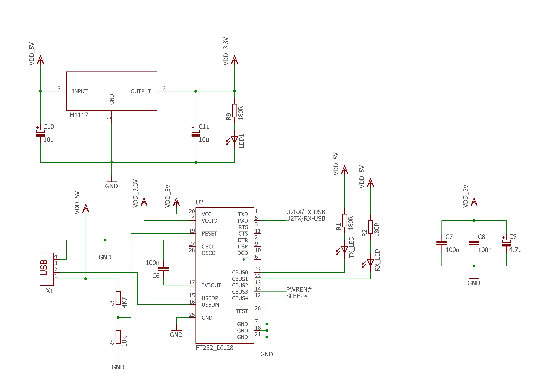Viewport: 551px width, 392px height.
Task: Click the INPUT pin label on regulator
Action: (80, 91)
